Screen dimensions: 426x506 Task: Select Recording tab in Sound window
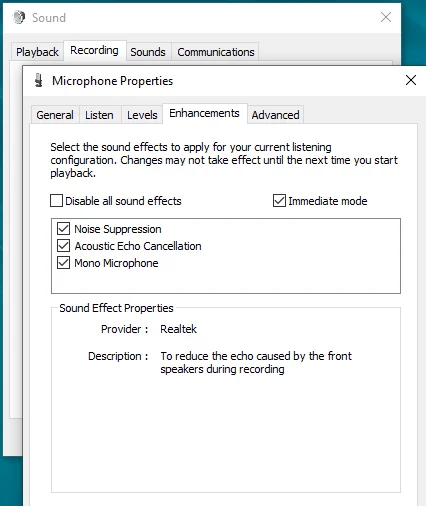pyautogui.click(x=94, y=50)
